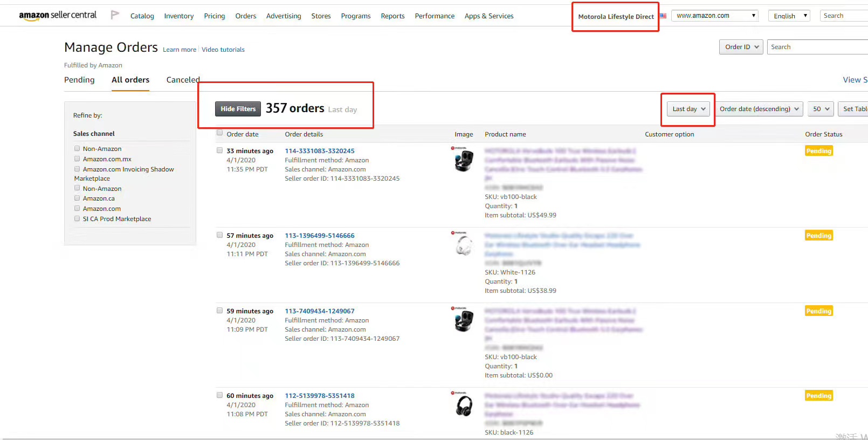Switch to the Canceled orders tab
868x440 pixels.
tap(183, 80)
